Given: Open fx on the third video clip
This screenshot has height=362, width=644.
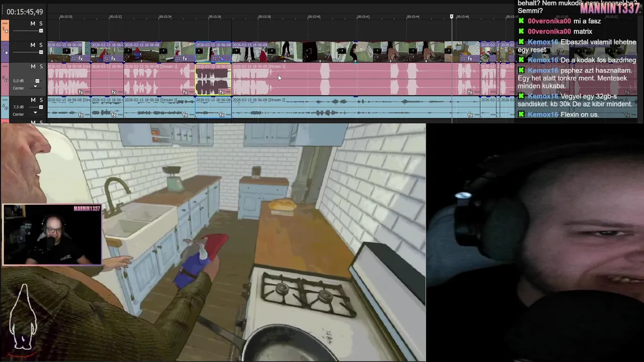Looking at the screenshot, I should 185,59.
